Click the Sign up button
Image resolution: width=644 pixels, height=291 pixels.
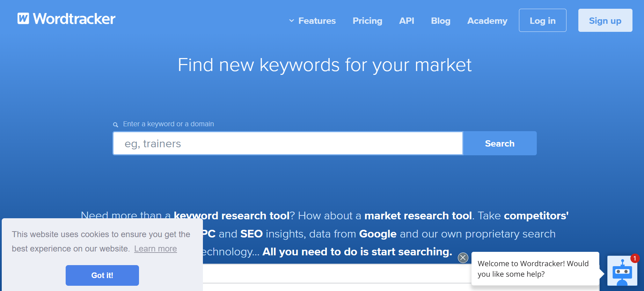pyautogui.click(x=605, y=20)
